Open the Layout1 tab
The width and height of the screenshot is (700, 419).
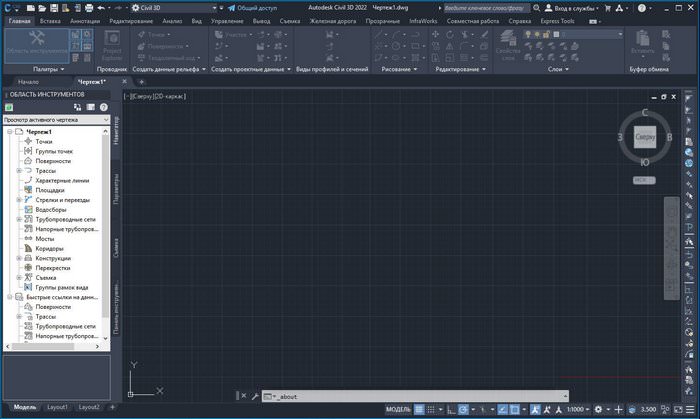58,408
